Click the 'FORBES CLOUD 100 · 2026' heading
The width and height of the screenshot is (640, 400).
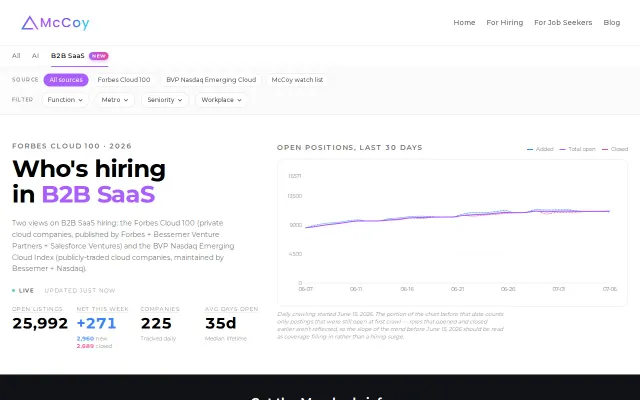[72, 146]
